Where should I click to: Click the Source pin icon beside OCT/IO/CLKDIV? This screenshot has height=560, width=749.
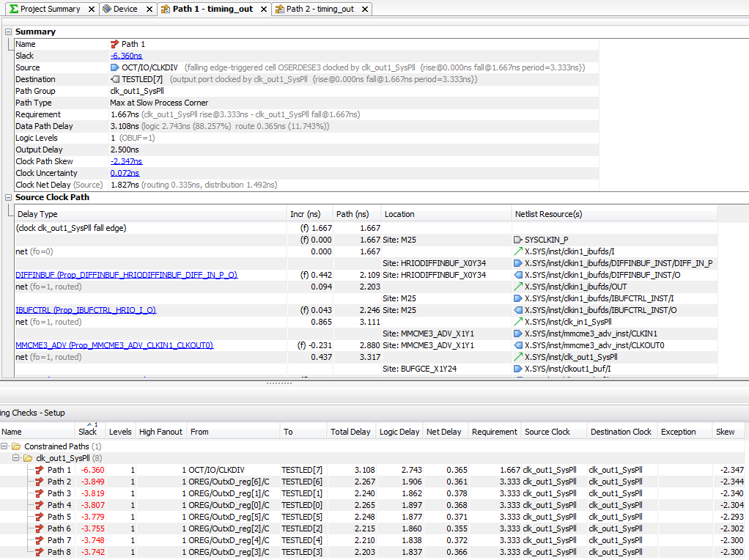point(114,67)
